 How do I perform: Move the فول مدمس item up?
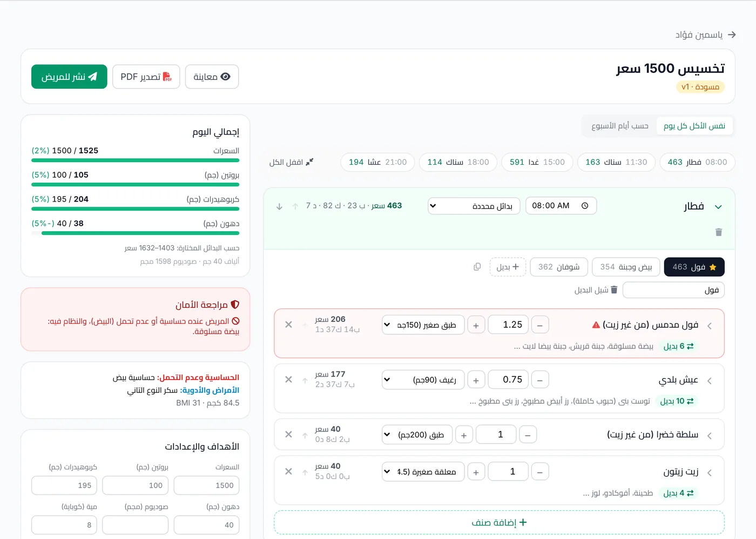point(305,325)
